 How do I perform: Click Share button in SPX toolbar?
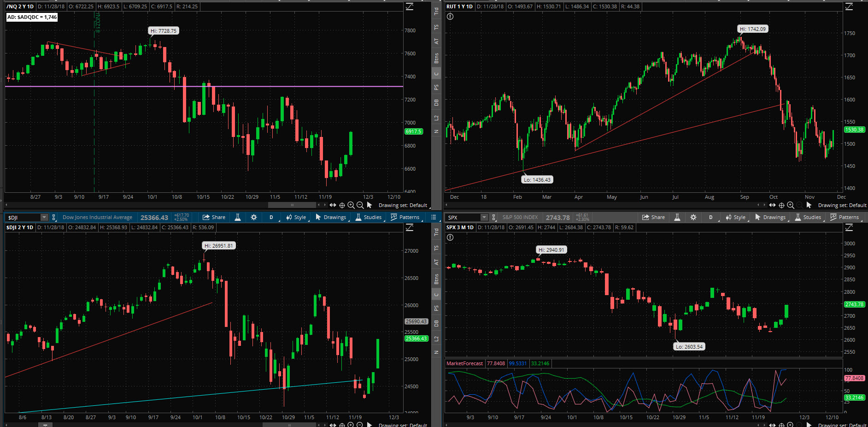tap(654, 217)
